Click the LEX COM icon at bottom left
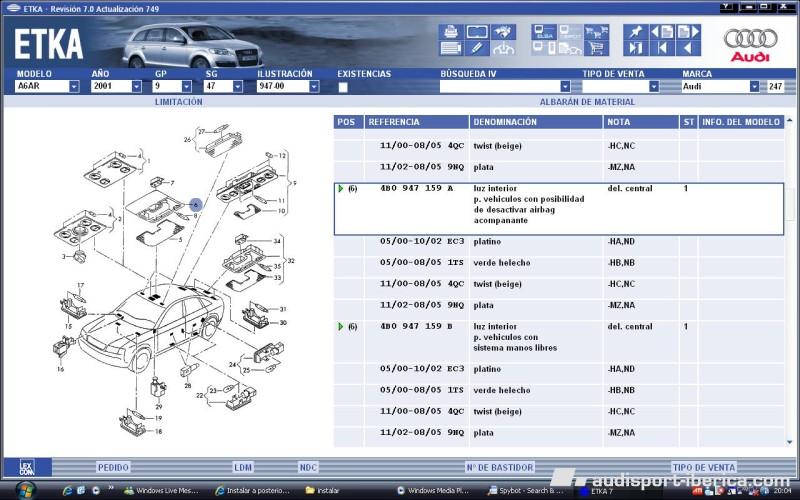 click(x=27, y=467)
